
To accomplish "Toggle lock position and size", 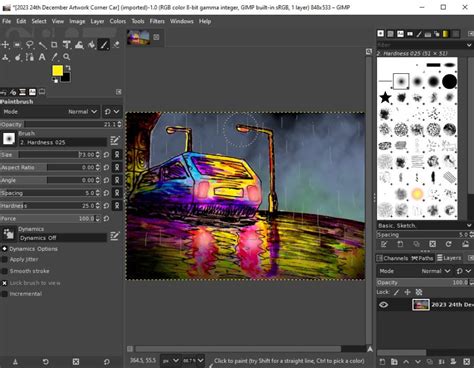I will (x=407, y=292).
